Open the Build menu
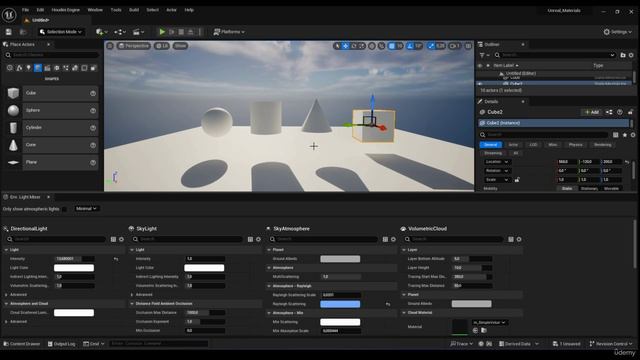Screen dimensions: 640x360 (134, 10)
